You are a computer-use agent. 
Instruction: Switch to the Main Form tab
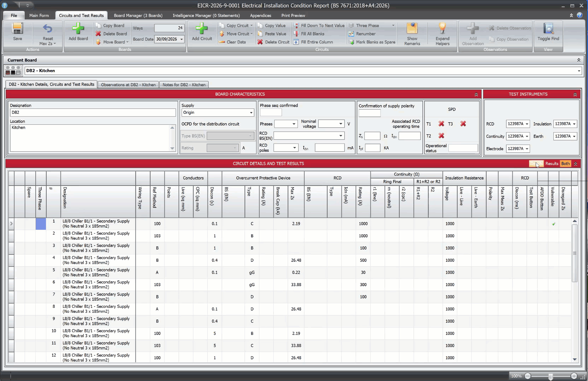(x=39, y=16)
